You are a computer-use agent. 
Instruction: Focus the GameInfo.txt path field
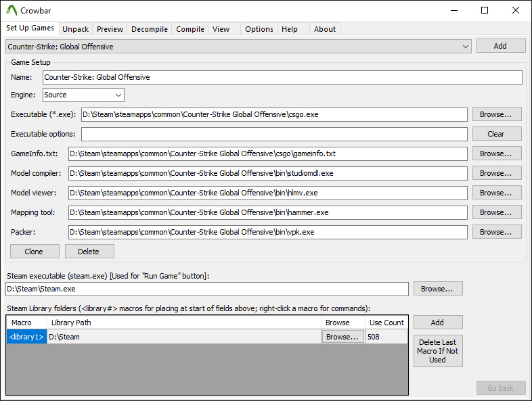pos(268,154)
